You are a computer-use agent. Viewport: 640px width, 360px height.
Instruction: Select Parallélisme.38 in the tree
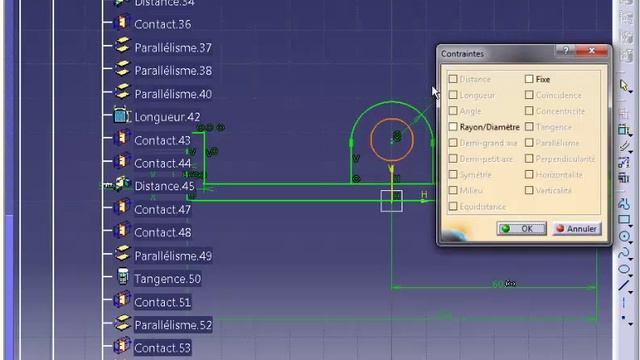173,71
